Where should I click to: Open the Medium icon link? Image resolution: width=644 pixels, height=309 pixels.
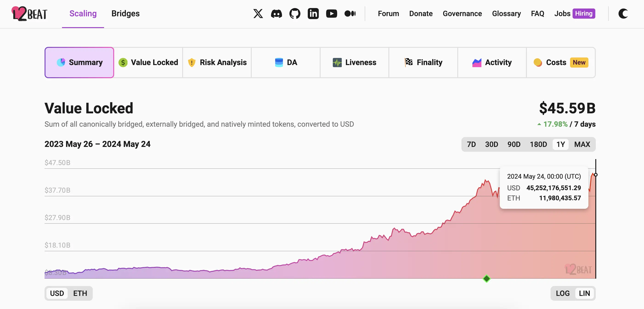pos(350,14)
